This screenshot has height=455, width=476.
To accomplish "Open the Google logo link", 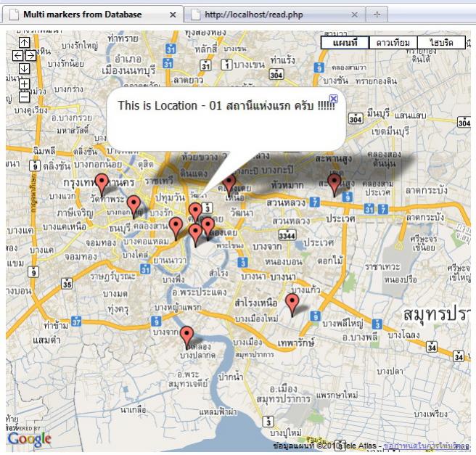I will coord(29,439).
